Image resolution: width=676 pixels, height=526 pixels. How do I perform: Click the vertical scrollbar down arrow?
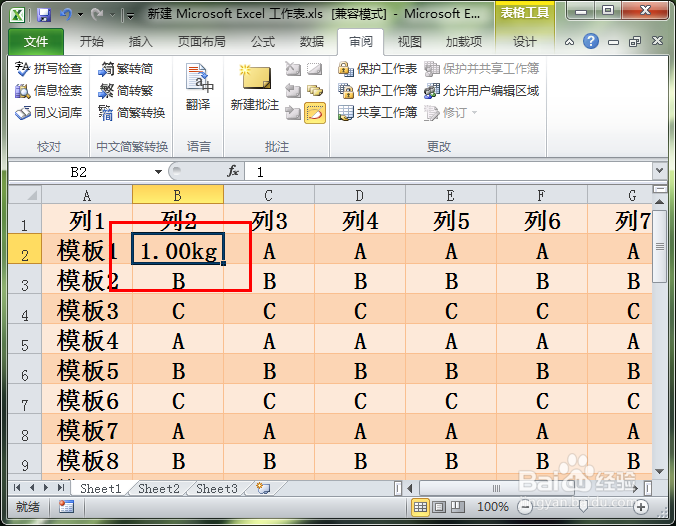[x=659, y=471]
